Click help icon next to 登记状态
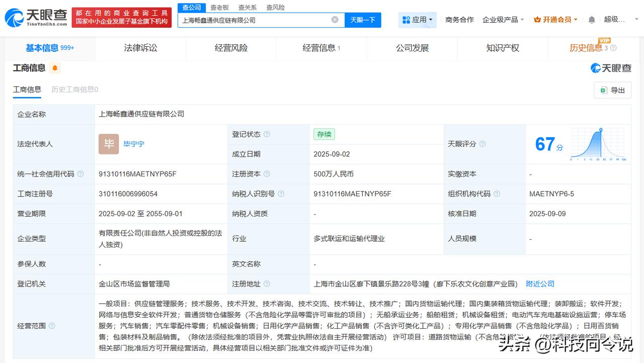644x363 pixels. (267, 134)
